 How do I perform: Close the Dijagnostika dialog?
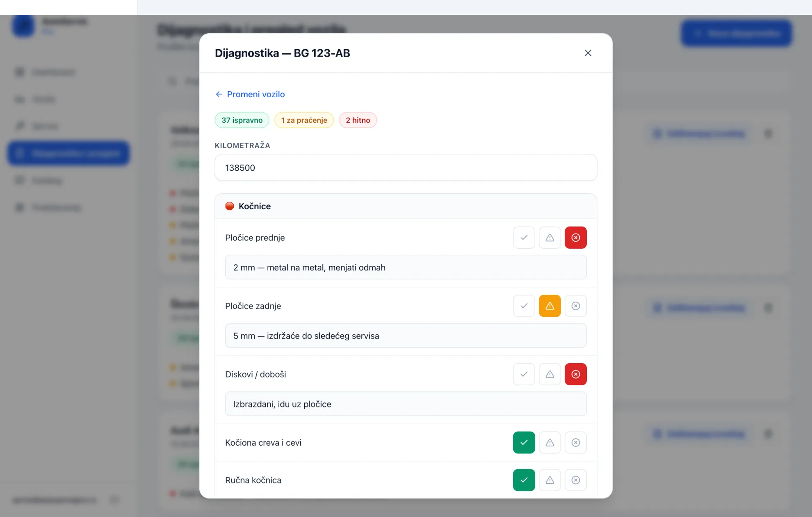588,53
